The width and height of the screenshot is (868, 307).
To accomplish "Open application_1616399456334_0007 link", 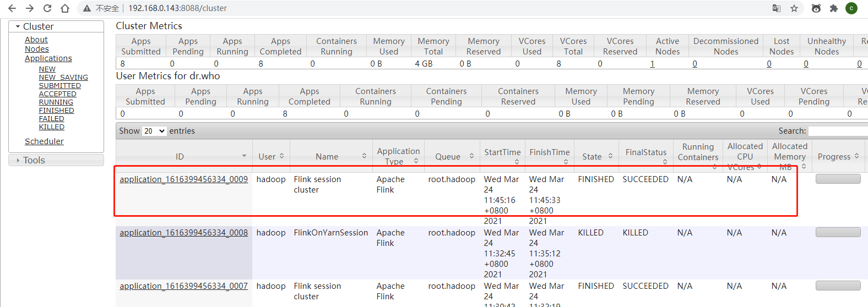I will (183, 286).
